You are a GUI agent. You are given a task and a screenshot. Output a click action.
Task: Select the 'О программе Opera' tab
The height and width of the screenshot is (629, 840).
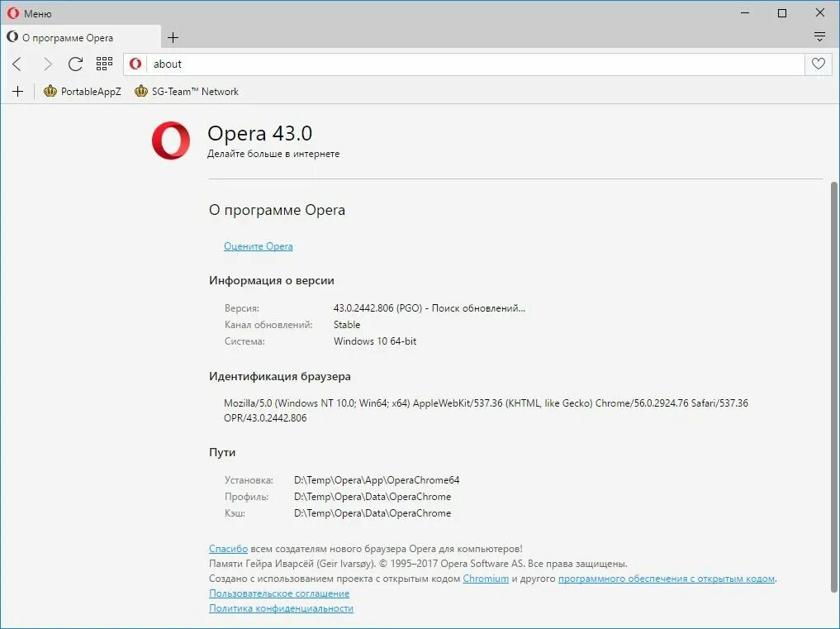80,37
